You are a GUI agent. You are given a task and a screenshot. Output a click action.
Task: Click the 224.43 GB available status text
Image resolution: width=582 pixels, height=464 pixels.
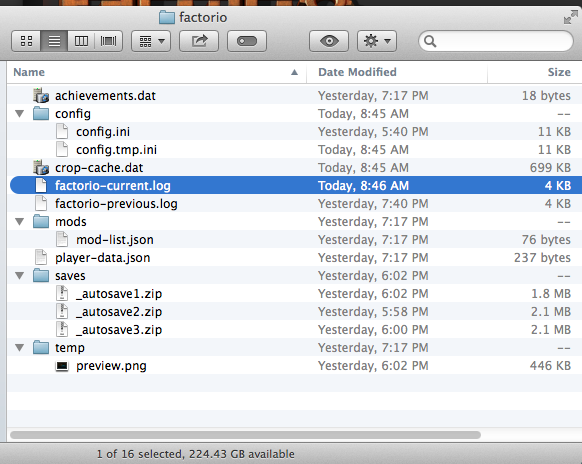click(242, 454)
